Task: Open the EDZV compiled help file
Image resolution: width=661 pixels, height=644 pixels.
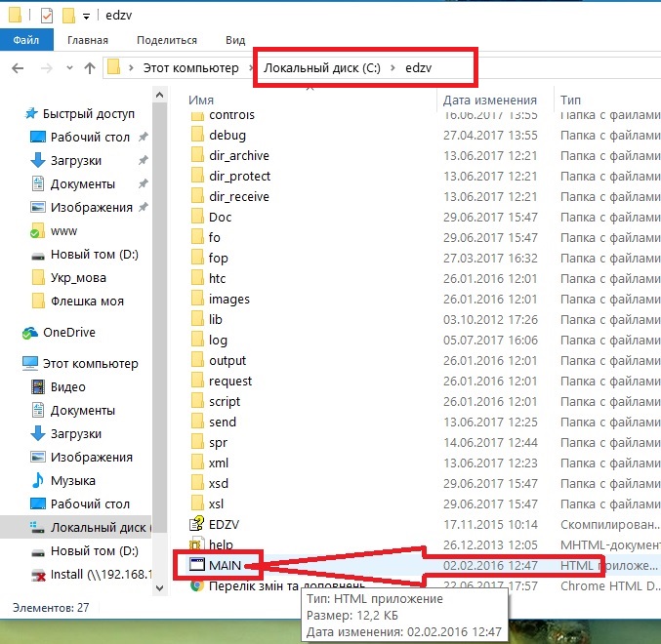Action: click(226, 524)
